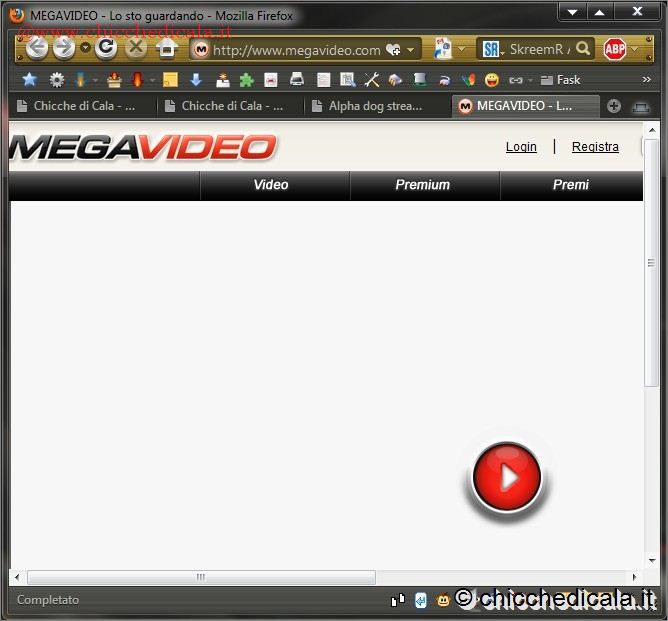Screen dimensions: 668x621
Task: Click the horizontal scrollbar at the bottom
Action: tap(200, 577)
